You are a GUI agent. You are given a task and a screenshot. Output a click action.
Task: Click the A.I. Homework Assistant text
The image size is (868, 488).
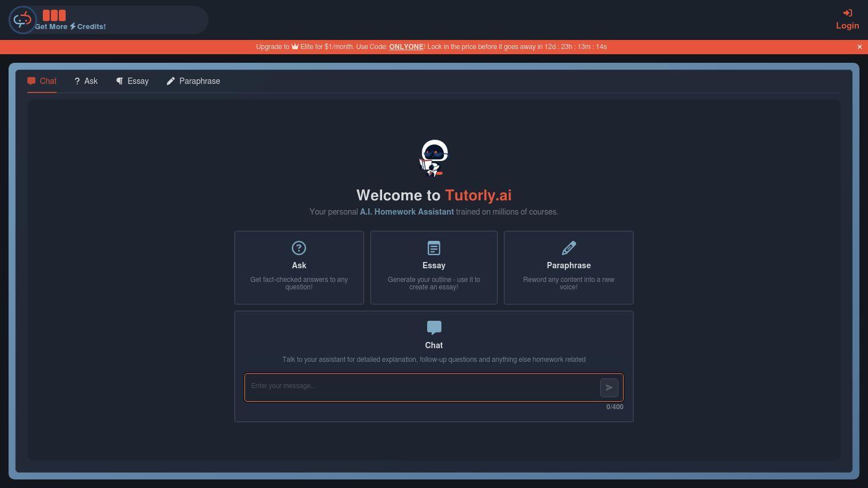[x=407, y=212]
